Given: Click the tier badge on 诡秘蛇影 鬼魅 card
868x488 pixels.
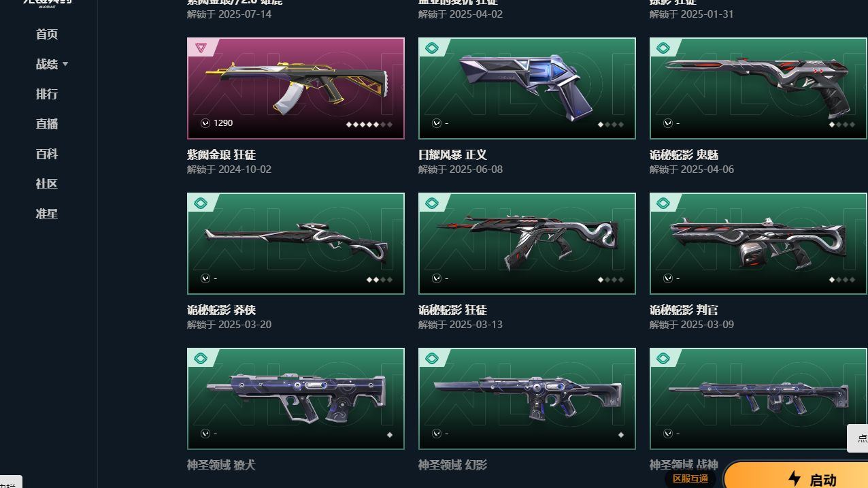Looking at the screenshot, I should point(663,48).
